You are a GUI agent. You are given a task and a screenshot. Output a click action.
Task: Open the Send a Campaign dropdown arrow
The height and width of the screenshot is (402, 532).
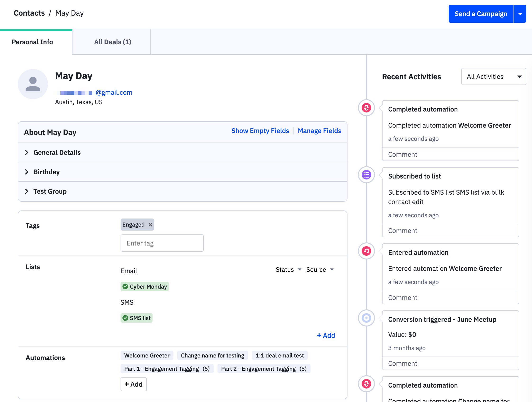coord(520,14)
